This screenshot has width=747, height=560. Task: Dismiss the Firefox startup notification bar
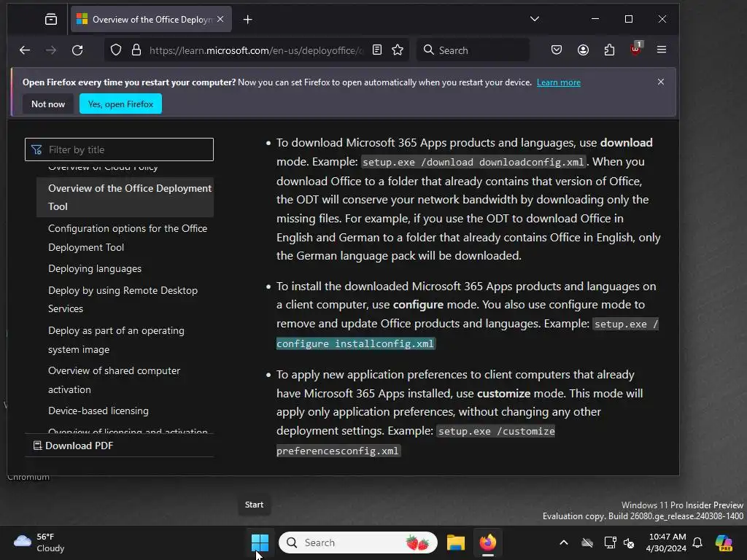661,82
